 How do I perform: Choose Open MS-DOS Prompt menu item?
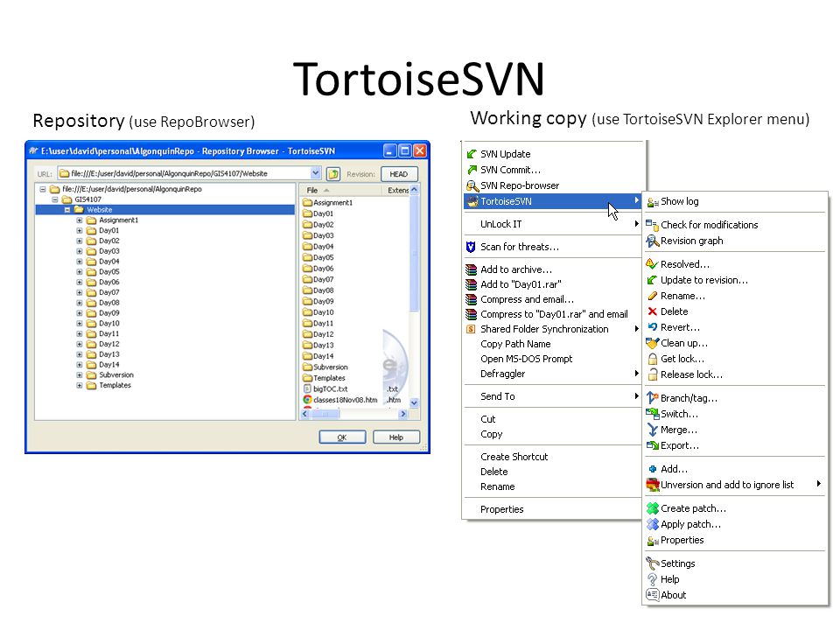[553, 359]
